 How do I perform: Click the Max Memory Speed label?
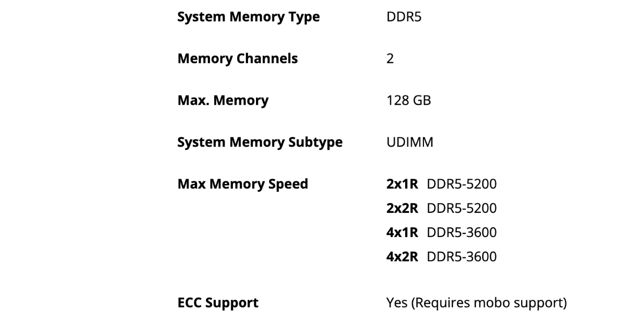tap(243, 184)
